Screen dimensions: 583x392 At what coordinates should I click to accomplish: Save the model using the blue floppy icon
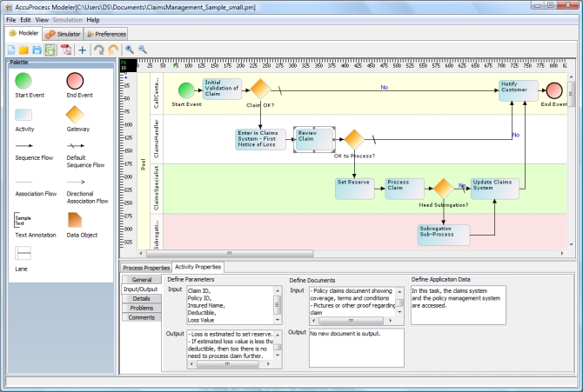pos(37,50)
